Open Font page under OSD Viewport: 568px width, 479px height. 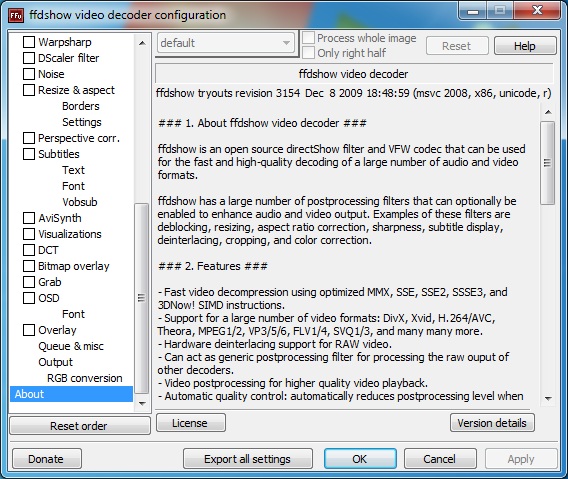74,314
